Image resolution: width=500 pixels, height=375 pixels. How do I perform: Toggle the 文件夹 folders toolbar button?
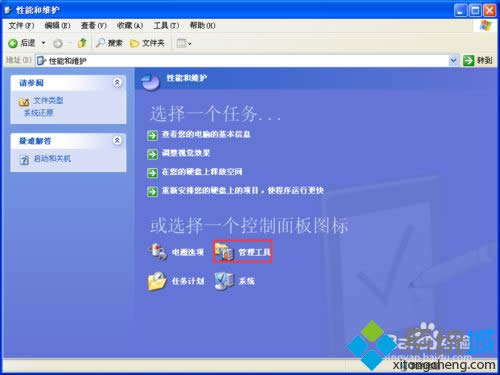pyautogui.click(x=147, y=43)
